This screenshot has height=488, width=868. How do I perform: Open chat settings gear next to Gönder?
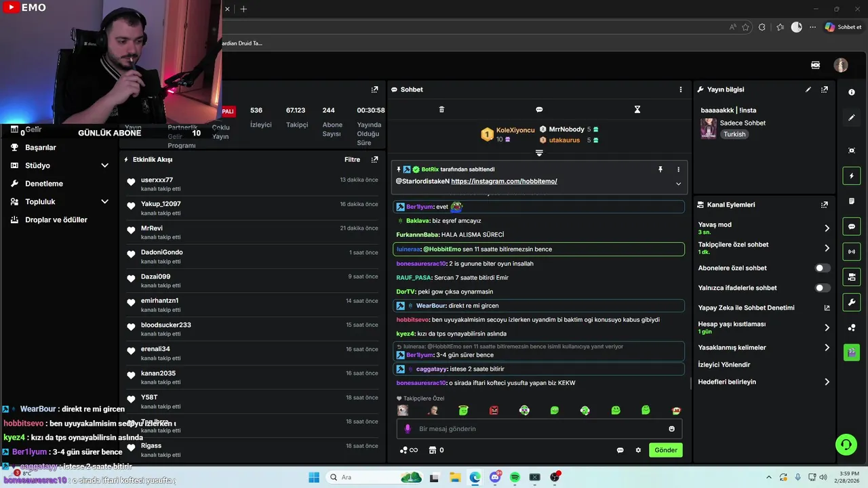click(638, 450)
